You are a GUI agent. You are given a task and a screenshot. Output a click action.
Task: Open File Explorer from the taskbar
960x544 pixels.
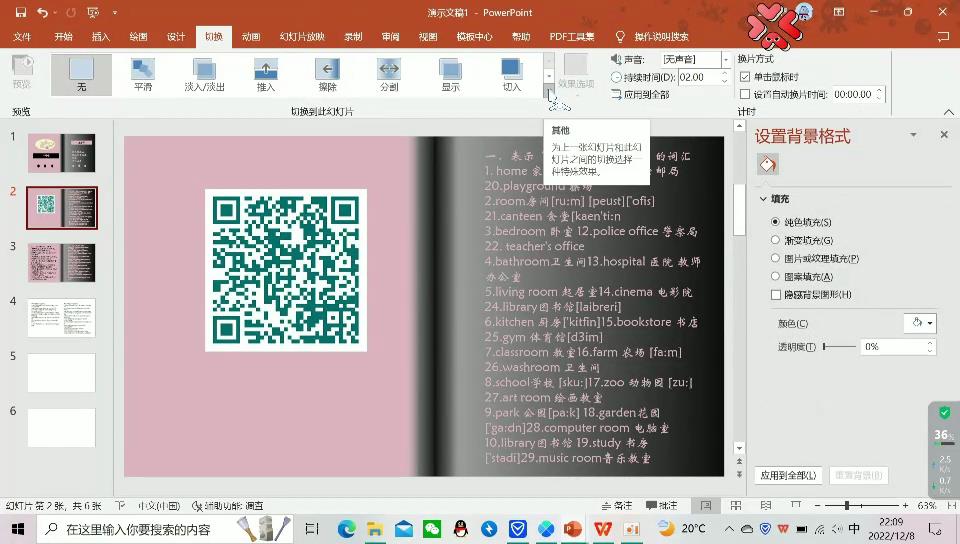click(x=375, y=529)
